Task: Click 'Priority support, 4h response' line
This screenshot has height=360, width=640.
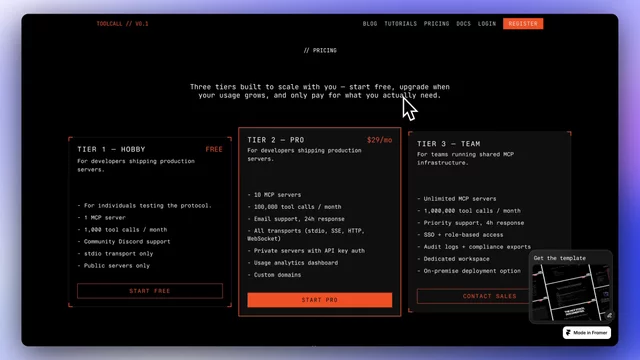Action: 471,223
